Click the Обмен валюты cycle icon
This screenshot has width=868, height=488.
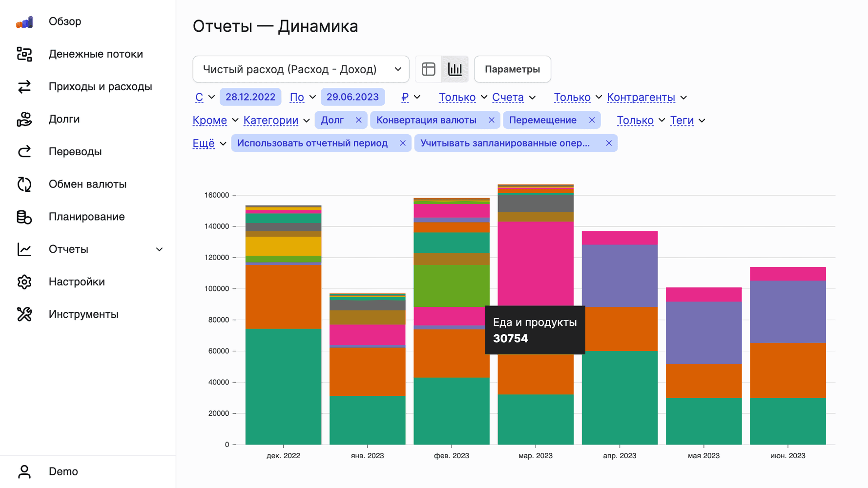coord(24,184)
